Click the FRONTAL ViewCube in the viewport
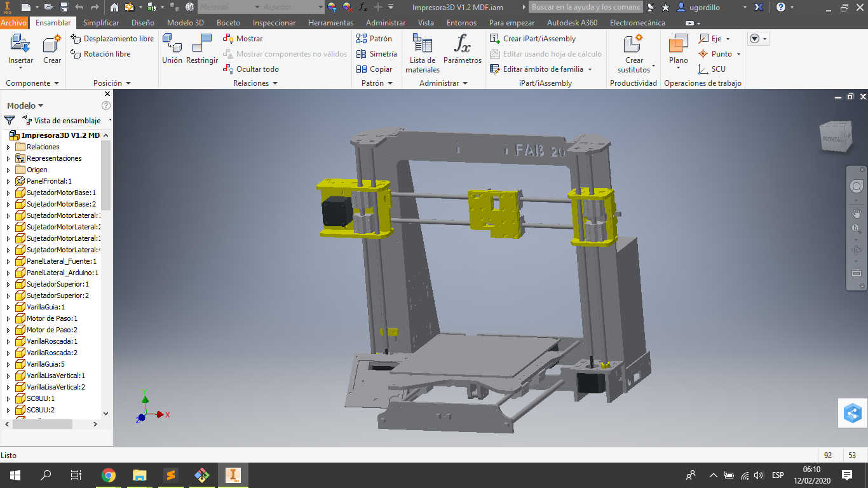 pyautogui.click(x=834, y=137)
